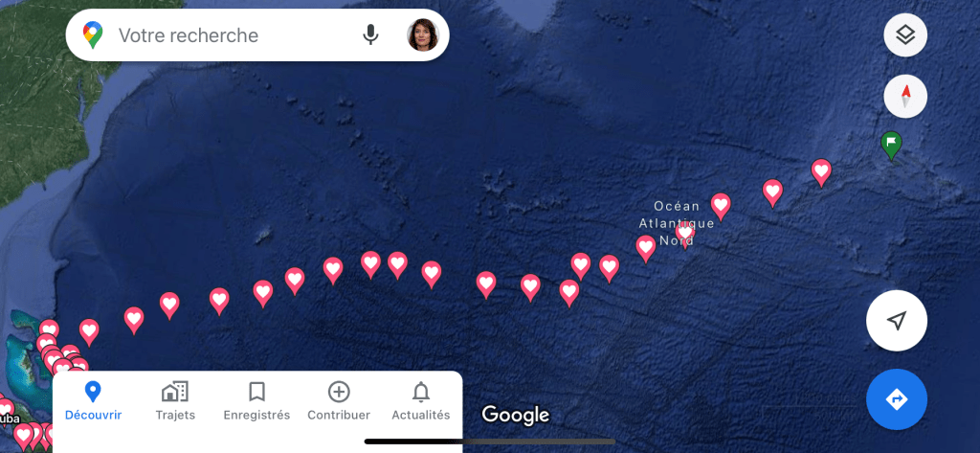This screenshot has height=453, width=980.
Task: Switch to the Trajets tab
Action: tap(175, 401)
